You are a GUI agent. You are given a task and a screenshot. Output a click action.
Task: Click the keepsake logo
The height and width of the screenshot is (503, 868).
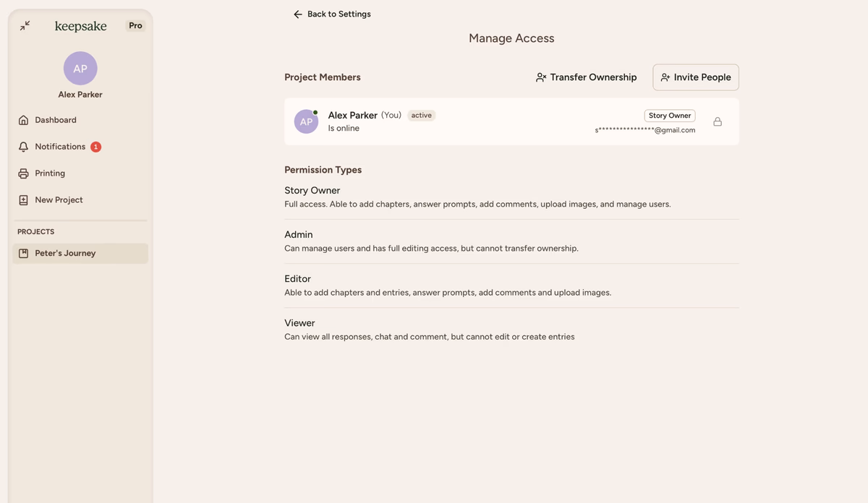[x=80, y=26]
